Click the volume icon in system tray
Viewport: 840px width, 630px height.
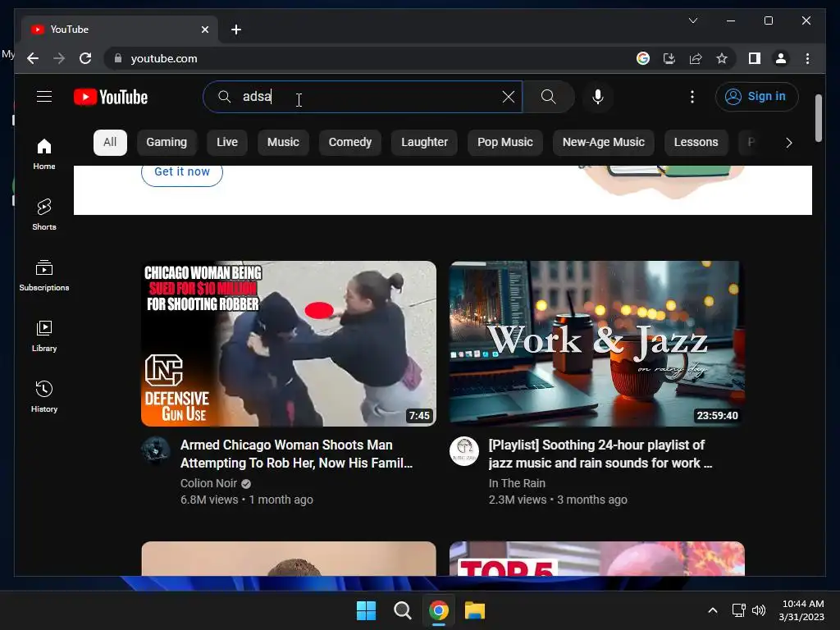point(759,610)
